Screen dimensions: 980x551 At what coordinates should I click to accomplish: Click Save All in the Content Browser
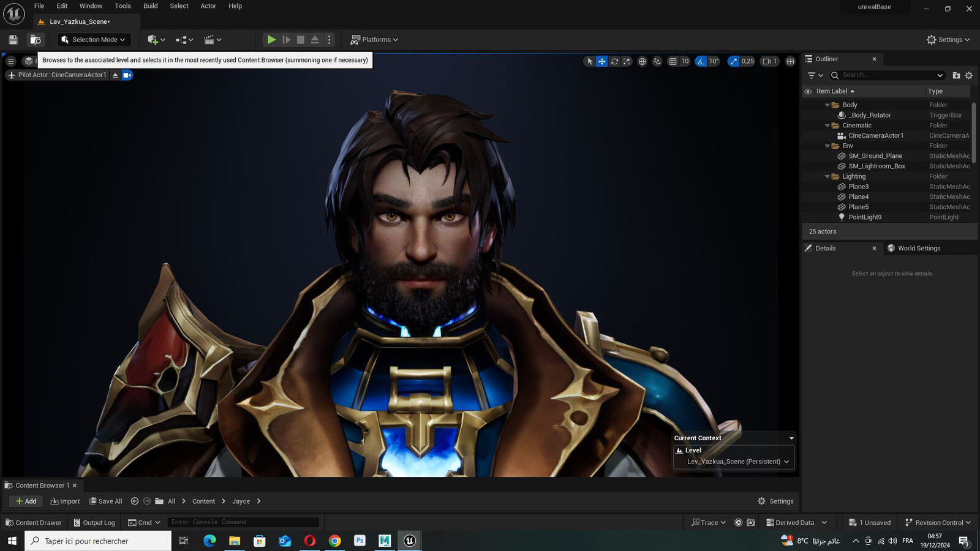pyautogui.click(x=105, y=501)
